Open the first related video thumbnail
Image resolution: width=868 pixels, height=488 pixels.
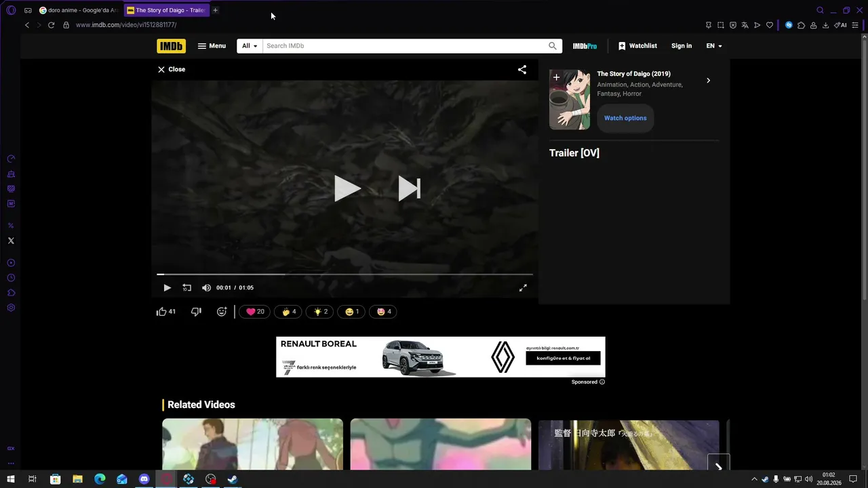coord(252,444)
